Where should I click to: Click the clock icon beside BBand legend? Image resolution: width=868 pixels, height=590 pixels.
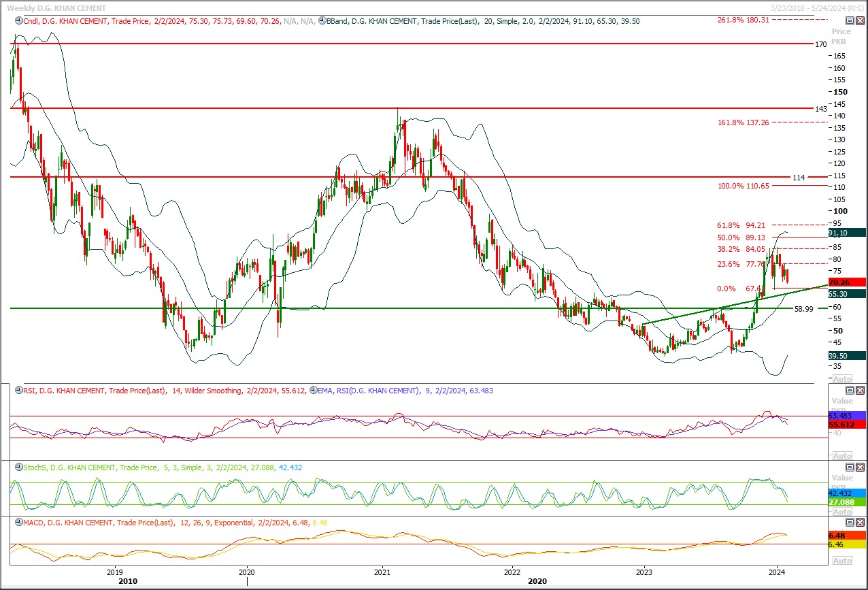(x=322, y=21)
